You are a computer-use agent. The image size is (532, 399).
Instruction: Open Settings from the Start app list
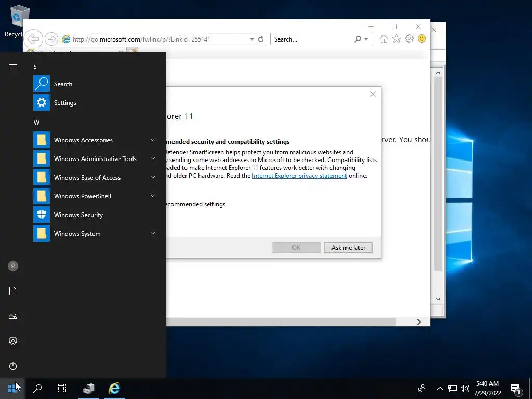pos(95,102)
